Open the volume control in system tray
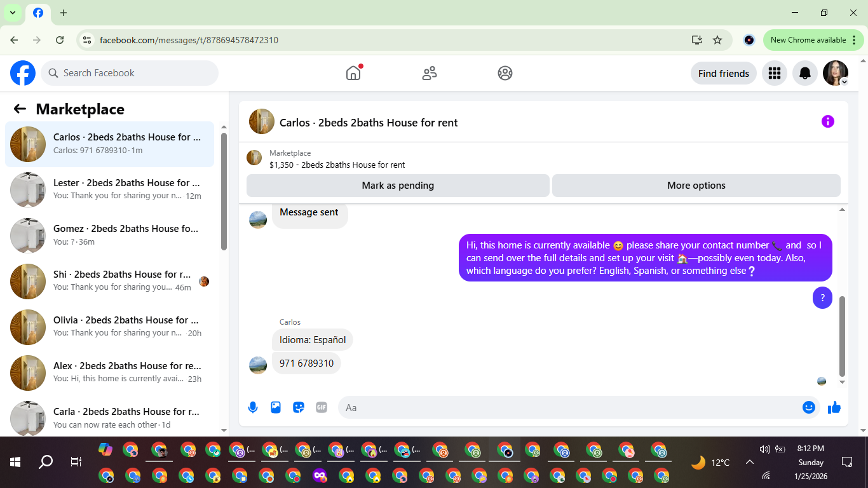The image size is (868, 488). tap(765, 449)
